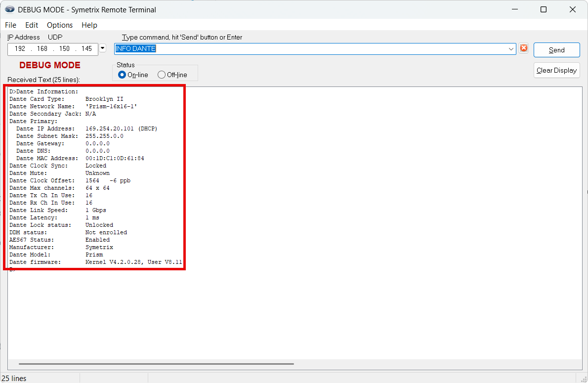
Task: Click the 'Brooklyn II' card type value
Action: 104,99
